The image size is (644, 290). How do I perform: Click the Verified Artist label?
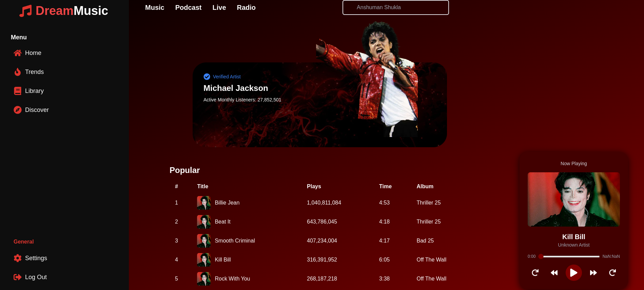tap(227, 77)
